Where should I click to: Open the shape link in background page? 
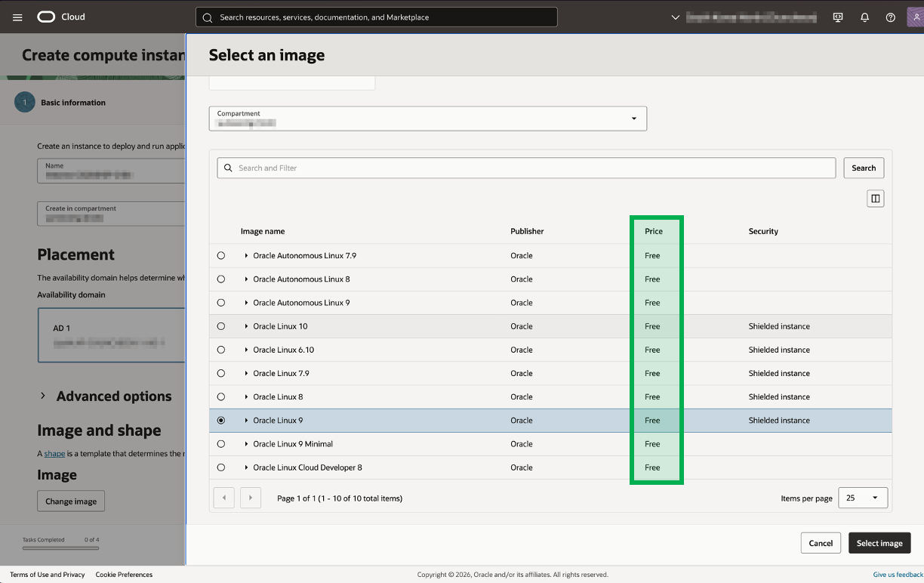click(x=54, y=454)
